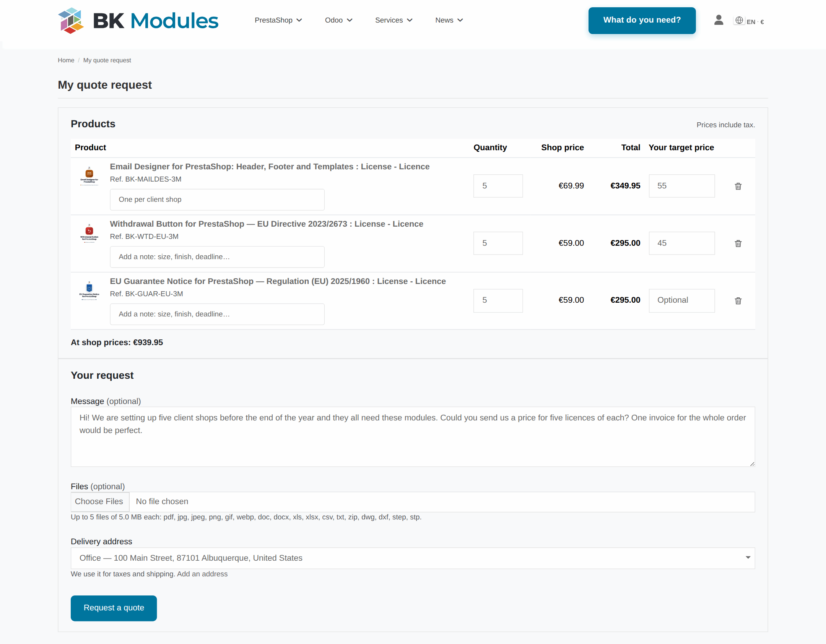Click the Withdrawal Button product thumbnail
This screenshot has height=644, width=826.
89,233
